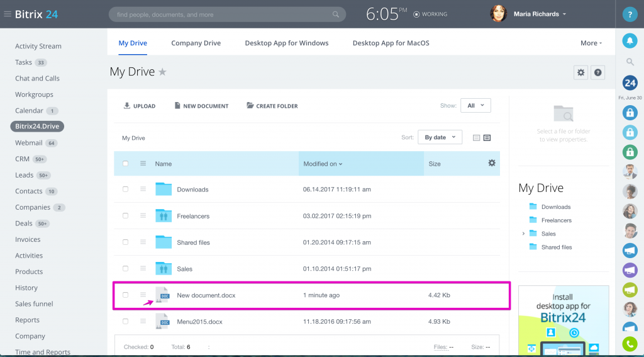Open row menu for Freelancers folder

(143, 215)
